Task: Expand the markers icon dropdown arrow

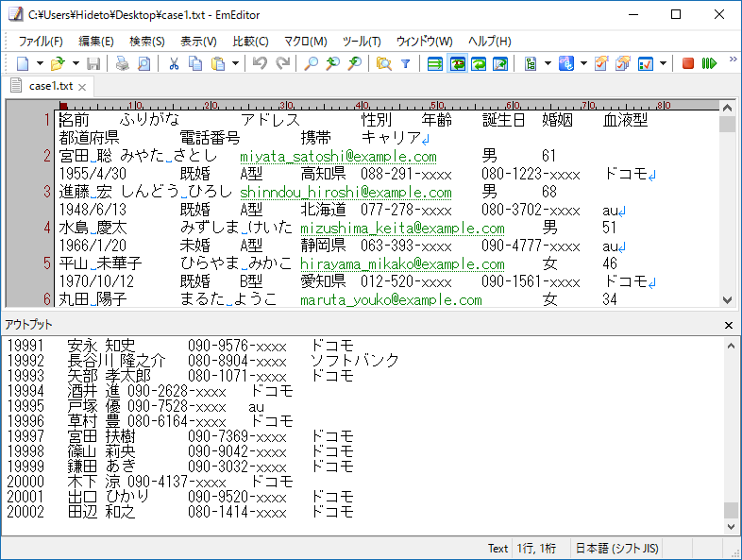Action: click(x=583, y=63)
